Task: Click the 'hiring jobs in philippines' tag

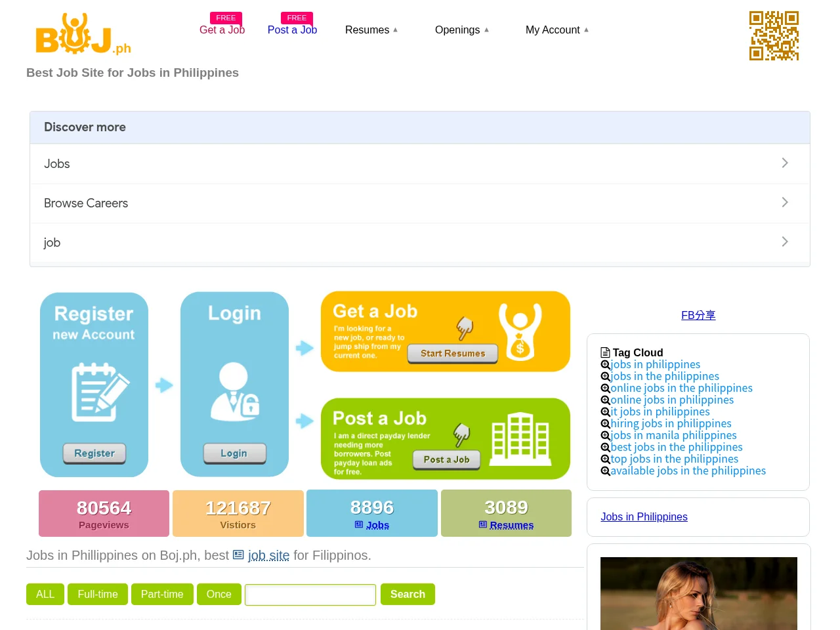Action: pos(671,424)
